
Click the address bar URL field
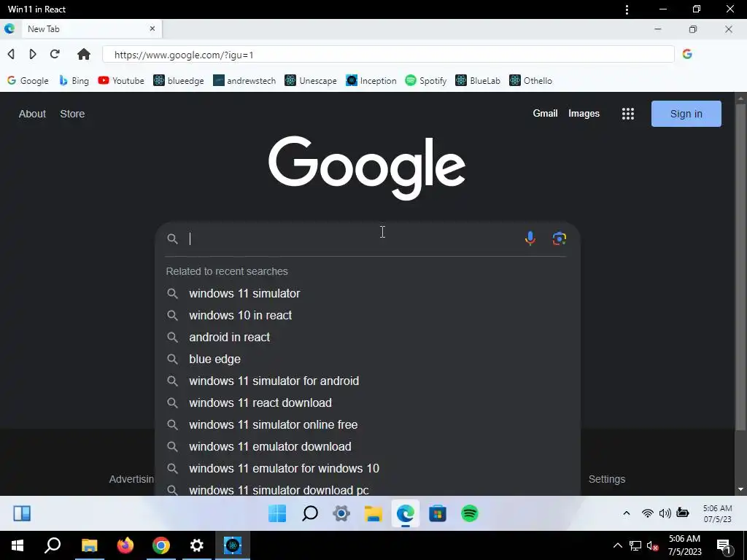pos(388,54)
